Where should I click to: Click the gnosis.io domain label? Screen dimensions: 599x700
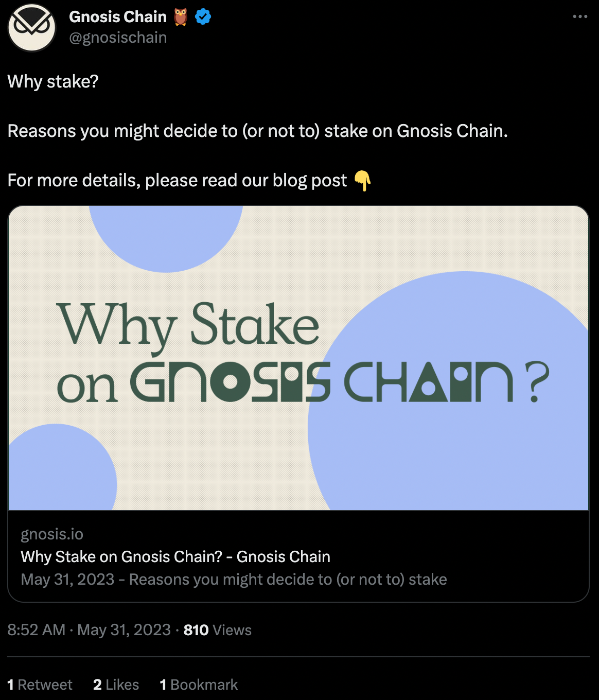coord(52,534)
